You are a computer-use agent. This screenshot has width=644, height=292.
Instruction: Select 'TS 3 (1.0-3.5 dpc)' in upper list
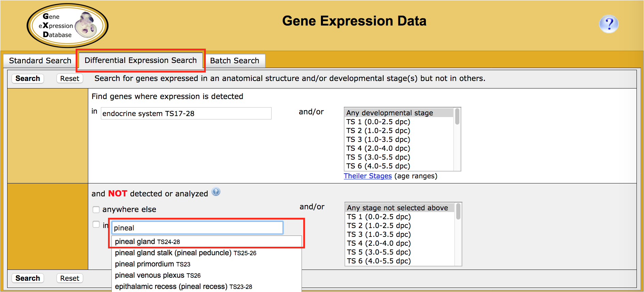point(399,139)
